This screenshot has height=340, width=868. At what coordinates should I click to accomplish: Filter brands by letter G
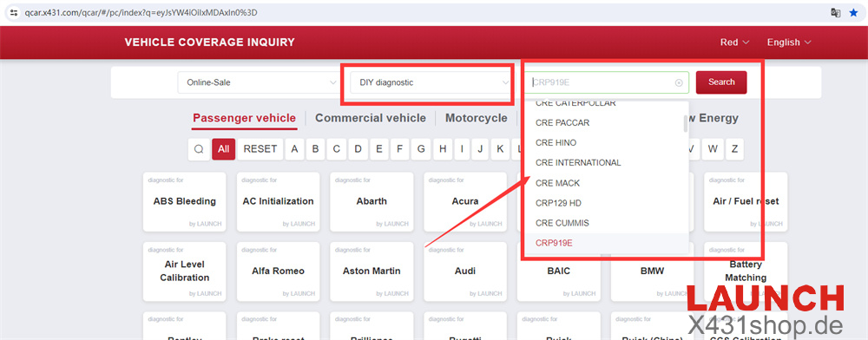421,149
